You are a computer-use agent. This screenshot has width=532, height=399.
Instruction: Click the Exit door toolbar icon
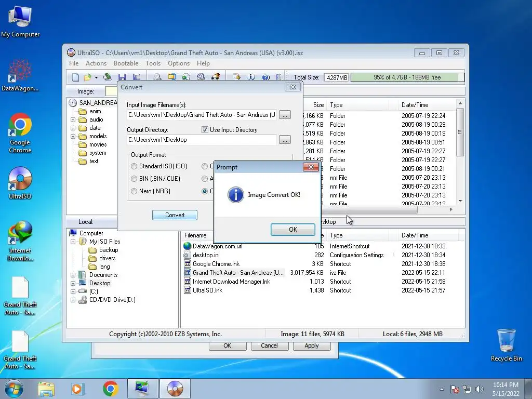click(279, 77)
